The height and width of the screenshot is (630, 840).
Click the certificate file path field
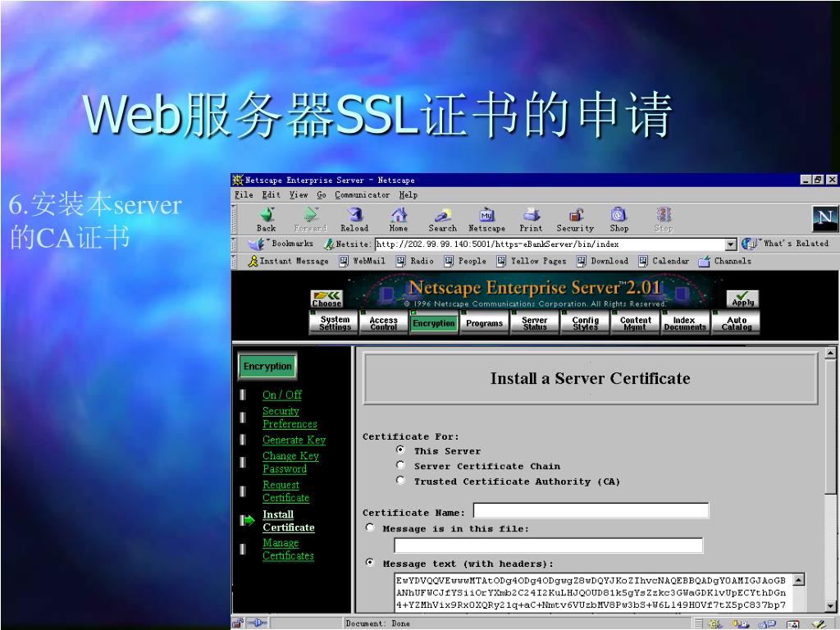(549, 546)
